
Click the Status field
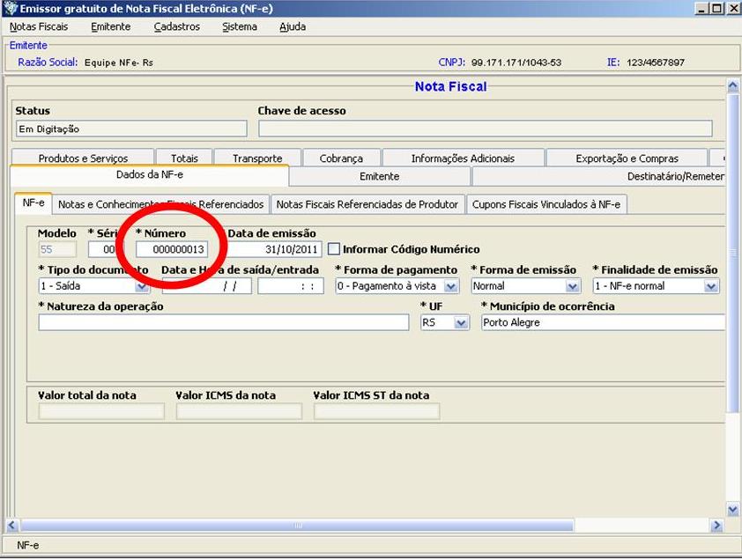pos(131,129)
